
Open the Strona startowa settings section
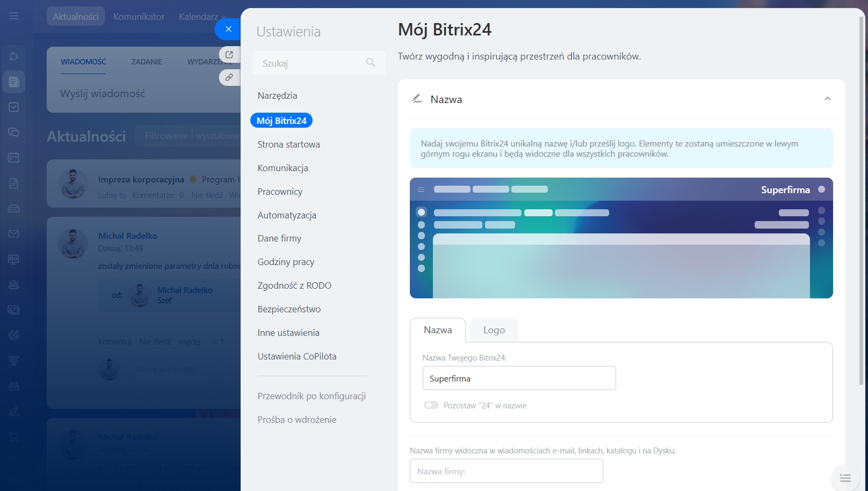click(288, 144)
